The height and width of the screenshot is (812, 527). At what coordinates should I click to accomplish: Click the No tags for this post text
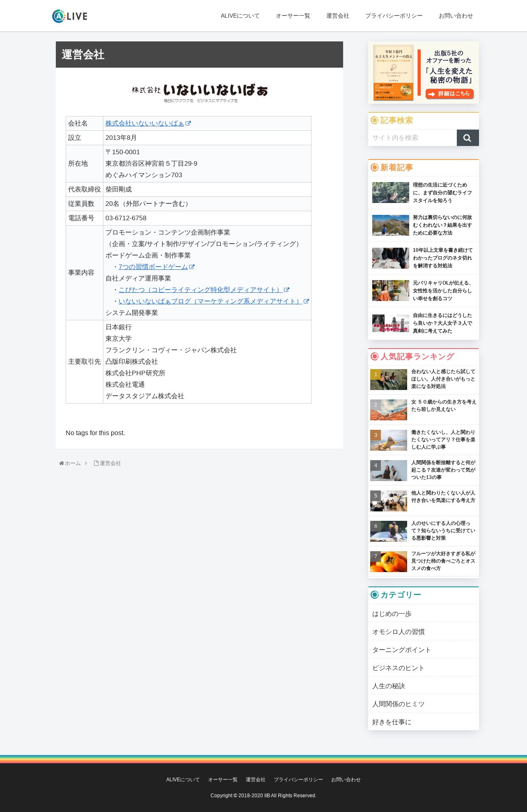tap(95, 433)
